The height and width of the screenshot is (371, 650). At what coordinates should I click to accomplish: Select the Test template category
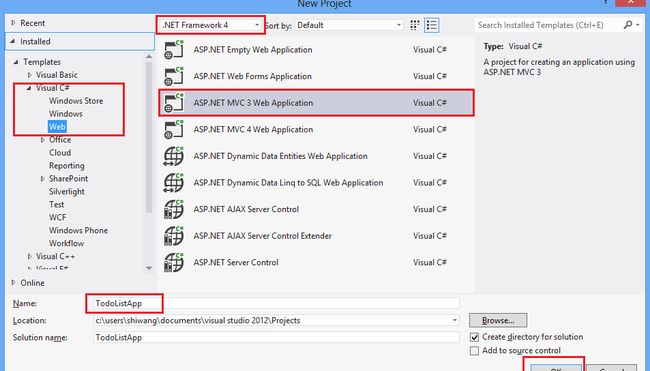pyautogui.click(x=56, y=204)
